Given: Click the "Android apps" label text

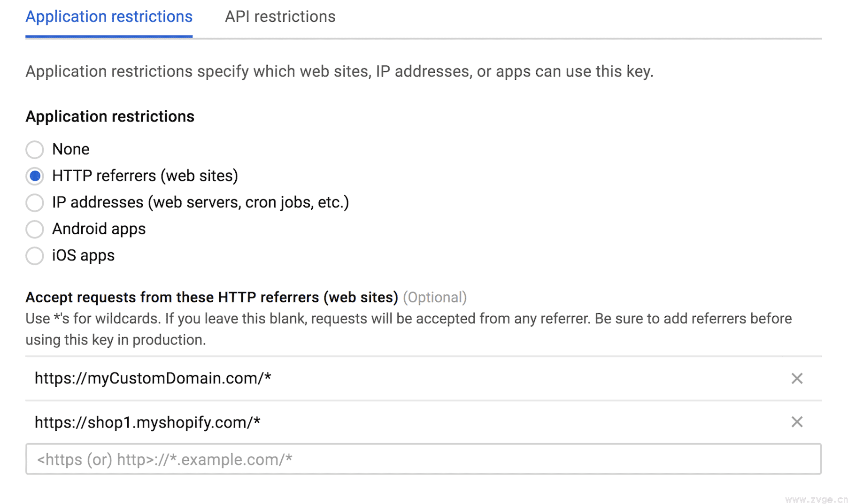Looking at the screenshot, I should [x=99, y=229].
